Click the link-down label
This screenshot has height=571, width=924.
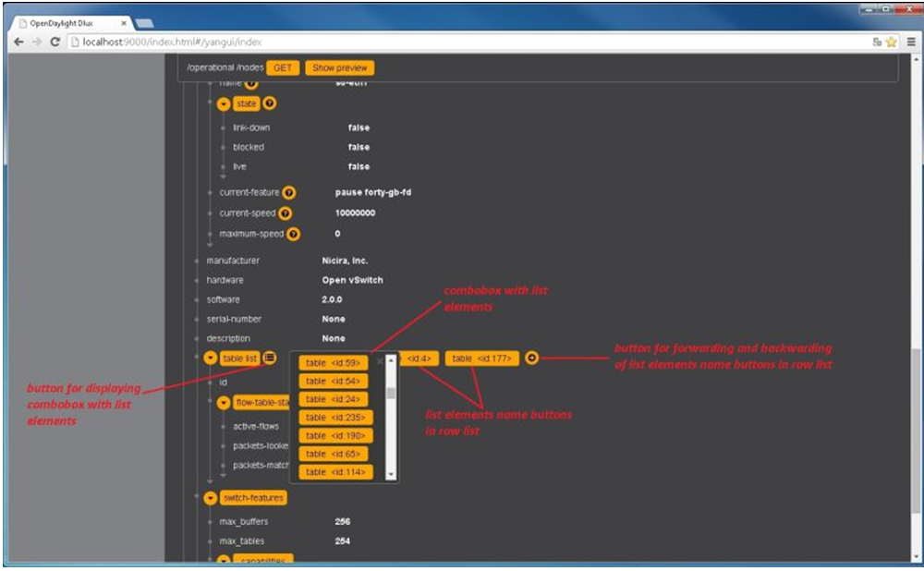pyautogui.click(x=251, y=128)
